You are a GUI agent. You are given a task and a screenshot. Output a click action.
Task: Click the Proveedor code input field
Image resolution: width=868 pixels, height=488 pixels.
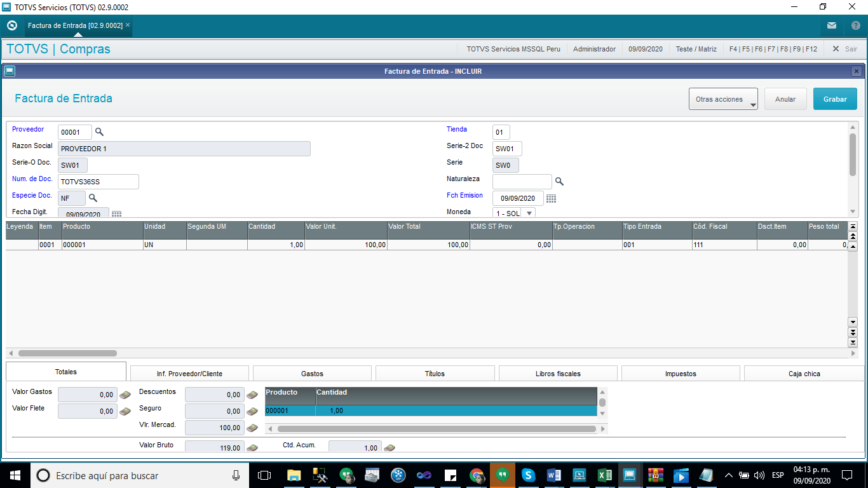[x=75, y=132]
